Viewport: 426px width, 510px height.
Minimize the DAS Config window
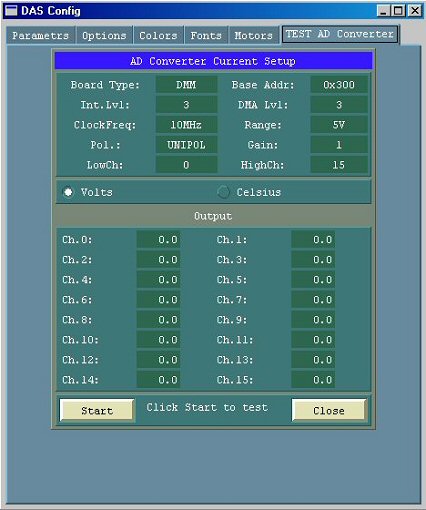pos(384,11)
